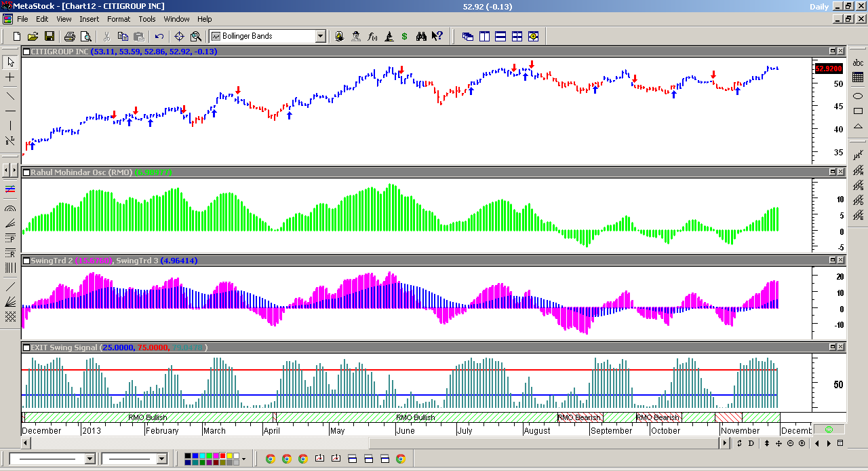Click the green smiley face indicator
The width and height of the screenshot is (868, 471).
tap(829, 429)
